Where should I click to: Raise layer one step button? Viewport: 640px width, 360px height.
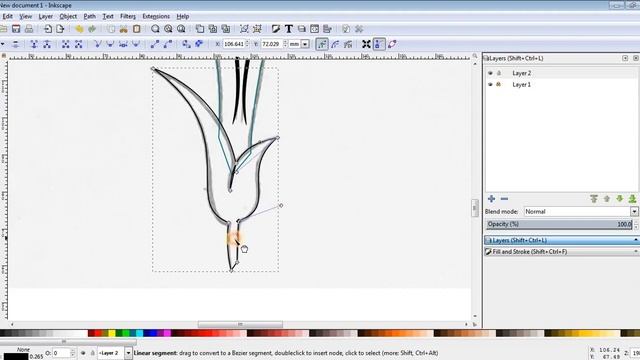(x=607, y=199)
